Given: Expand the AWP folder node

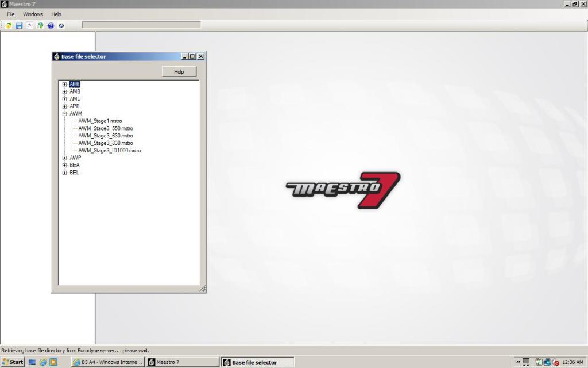Looking at the screenshot, I should 64,158.
